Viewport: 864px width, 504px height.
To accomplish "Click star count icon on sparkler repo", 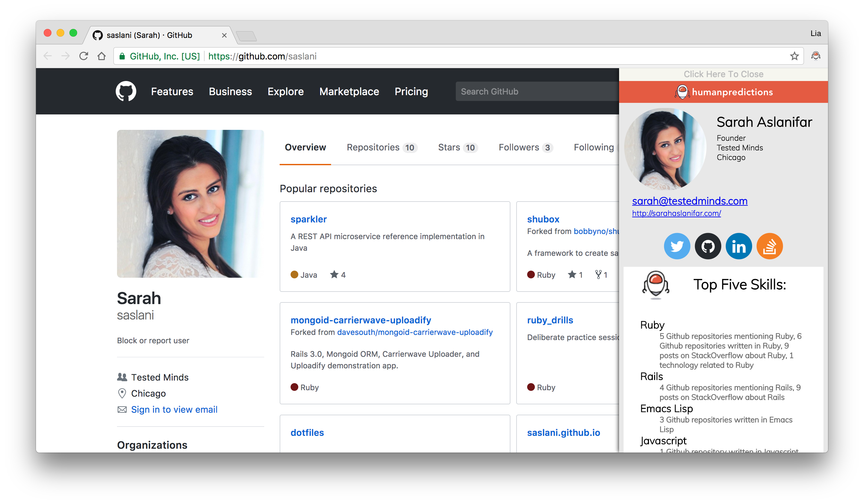I will click(334, 274).
